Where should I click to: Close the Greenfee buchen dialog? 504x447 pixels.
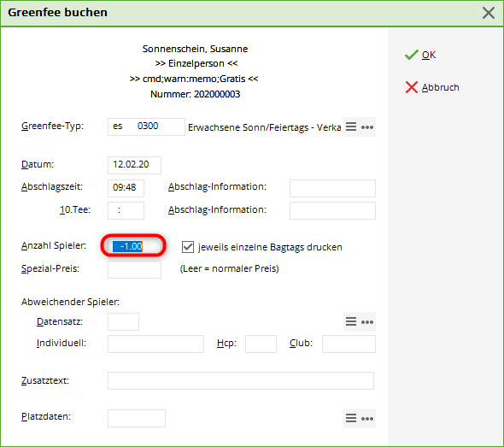point(489,13)
